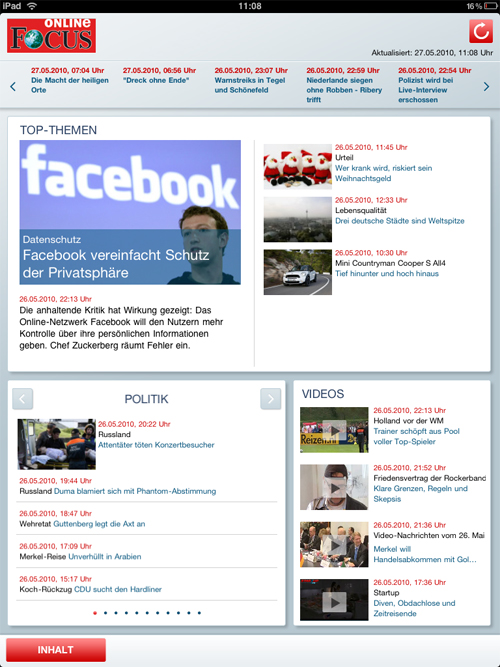Select the second page indicator dot
The height and width of the screenshot is (667, 500).
point(105,613)
